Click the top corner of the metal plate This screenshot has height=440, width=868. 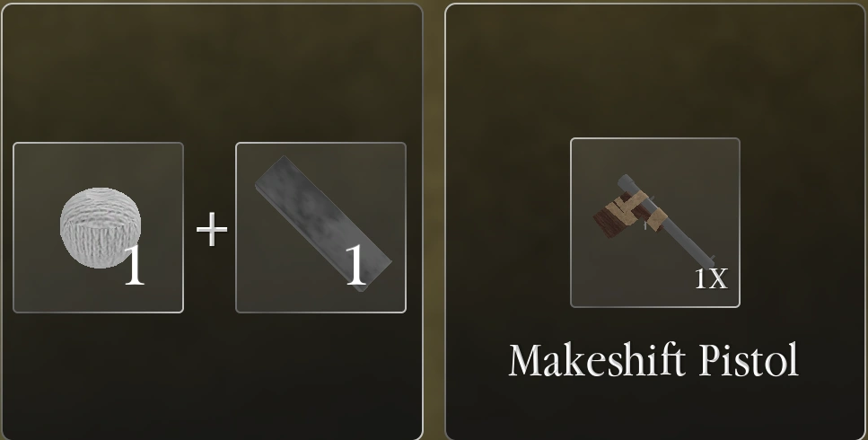click(x=285, y=161)
